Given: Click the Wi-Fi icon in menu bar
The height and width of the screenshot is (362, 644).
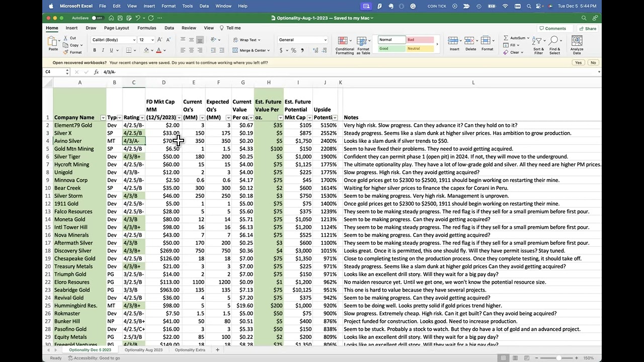Looking at the screenshot, I should [505, 6].
